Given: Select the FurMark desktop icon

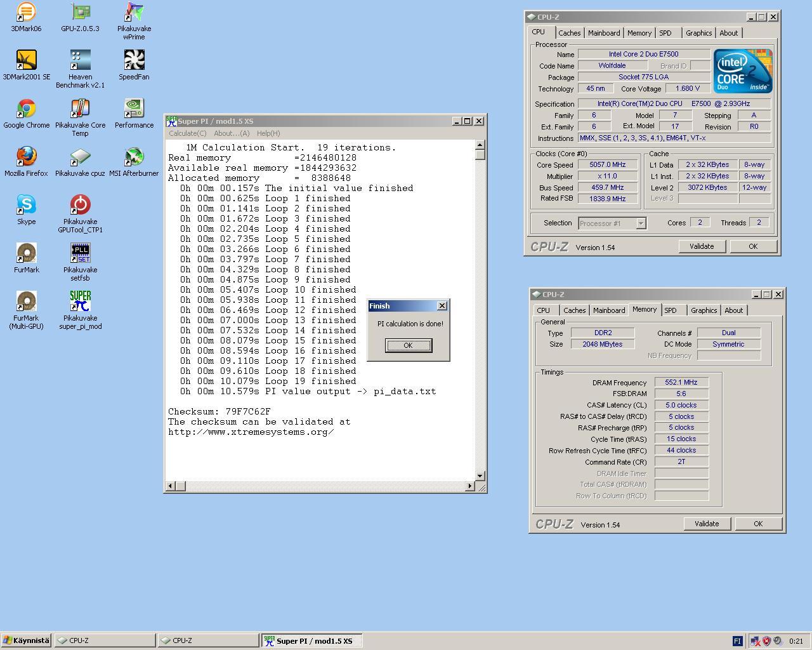Looking at the screenshot, I should click(x=26, y=258).
